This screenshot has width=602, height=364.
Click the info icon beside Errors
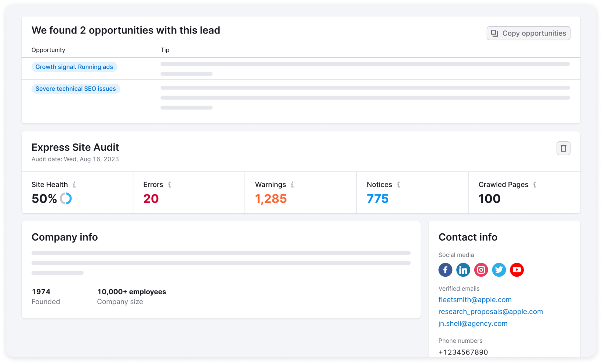[170, 185]
